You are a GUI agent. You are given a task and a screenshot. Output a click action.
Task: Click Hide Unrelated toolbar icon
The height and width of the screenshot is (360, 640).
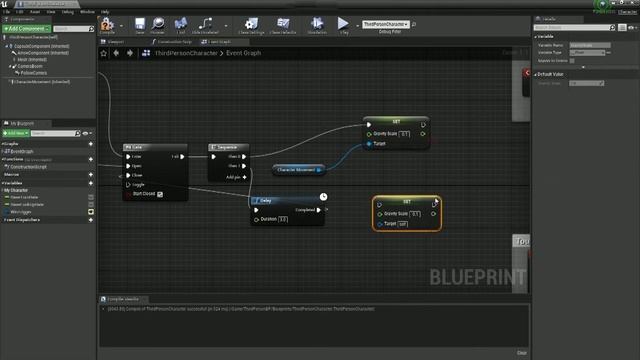click(x=205, y=24)
